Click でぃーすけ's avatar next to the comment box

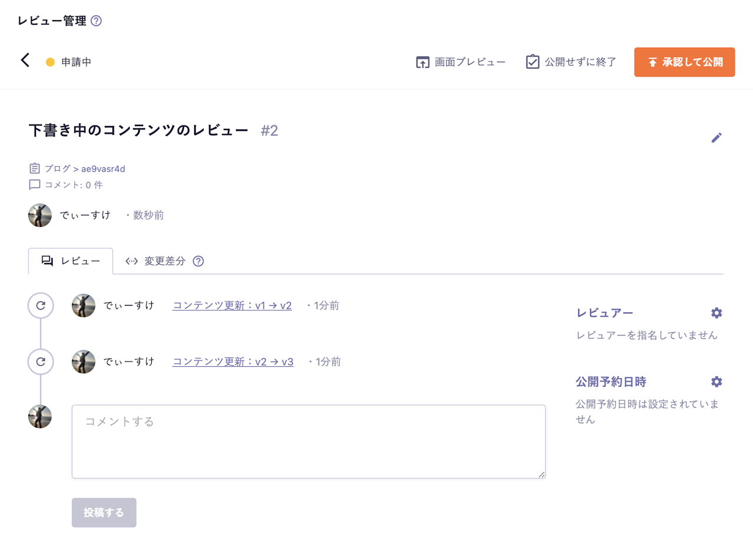coord(39,417)
